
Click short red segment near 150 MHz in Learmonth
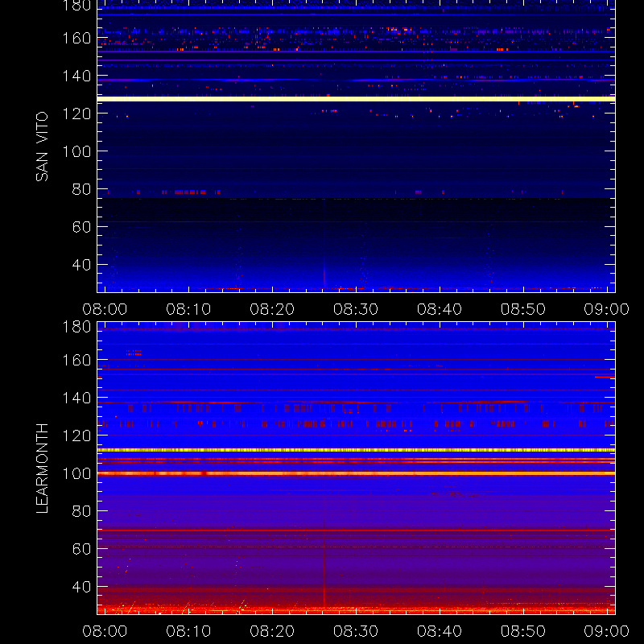[605, 377]
